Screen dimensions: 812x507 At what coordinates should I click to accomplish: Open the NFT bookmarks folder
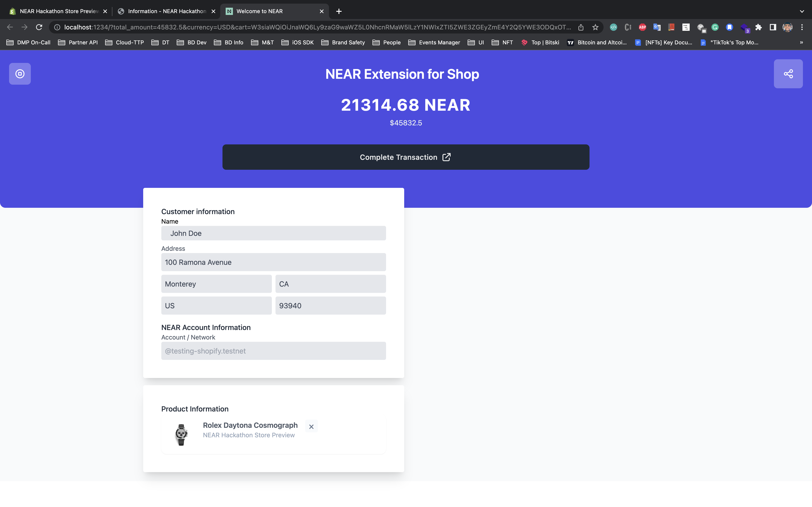pyautogui.click(x=502, y=42)
